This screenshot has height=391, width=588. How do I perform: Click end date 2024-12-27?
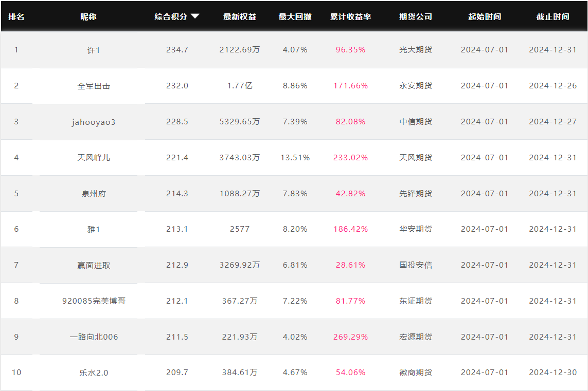553,122
